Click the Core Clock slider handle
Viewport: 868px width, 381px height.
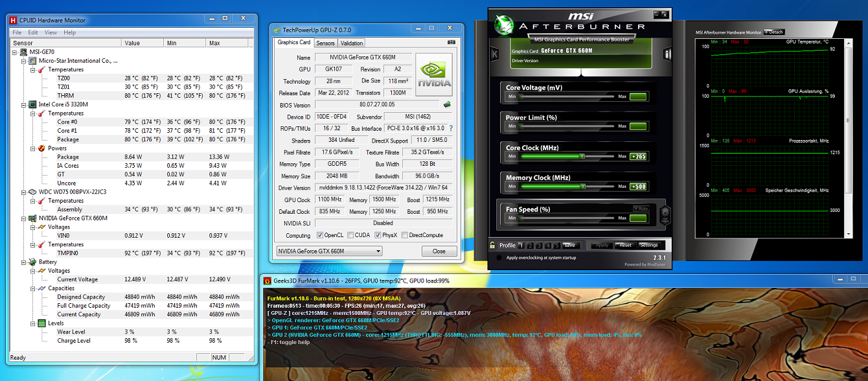click(582, 156)
